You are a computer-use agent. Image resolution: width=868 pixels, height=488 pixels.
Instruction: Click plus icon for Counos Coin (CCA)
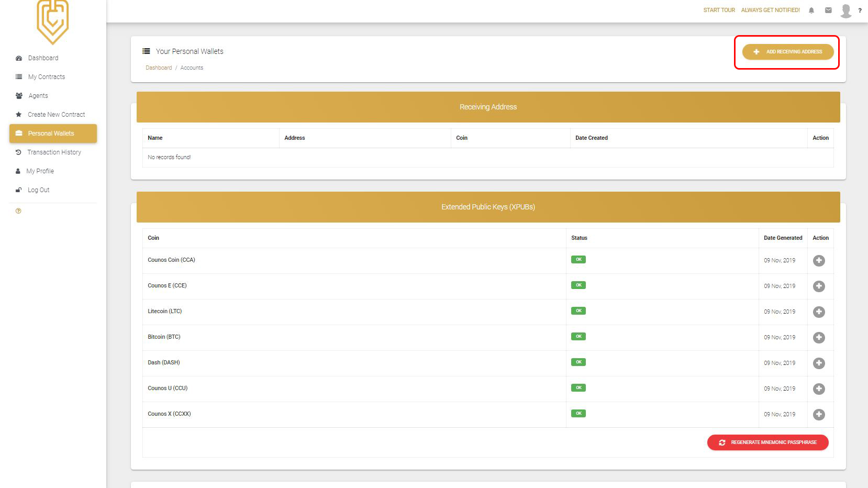pyautogui.click(x=819, y=260)
